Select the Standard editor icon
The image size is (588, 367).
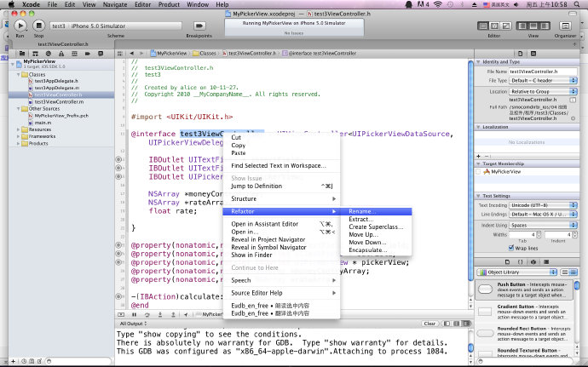tap(483, 26)
